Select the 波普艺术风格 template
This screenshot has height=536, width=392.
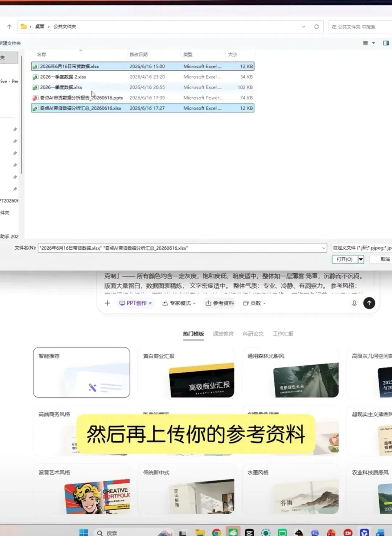click(82, 489)
